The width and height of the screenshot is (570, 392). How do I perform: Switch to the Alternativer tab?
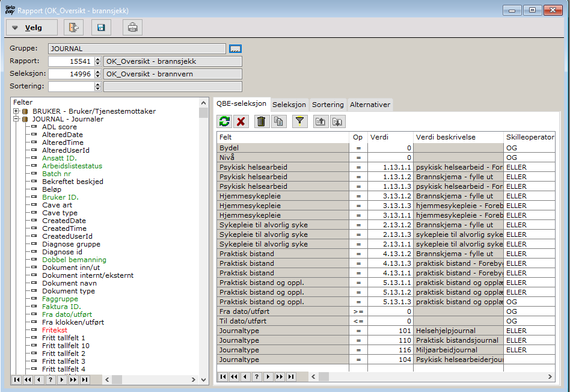(370, 105)
